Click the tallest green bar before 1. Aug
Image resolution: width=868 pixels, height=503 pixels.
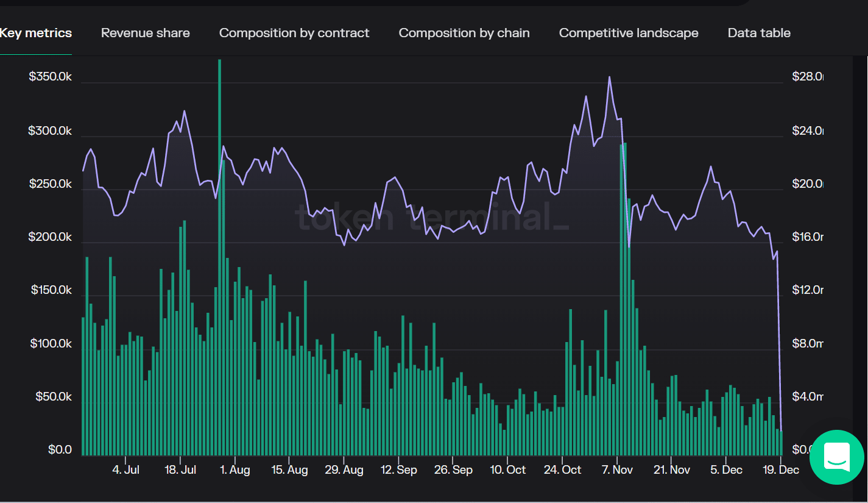point(219,257)
